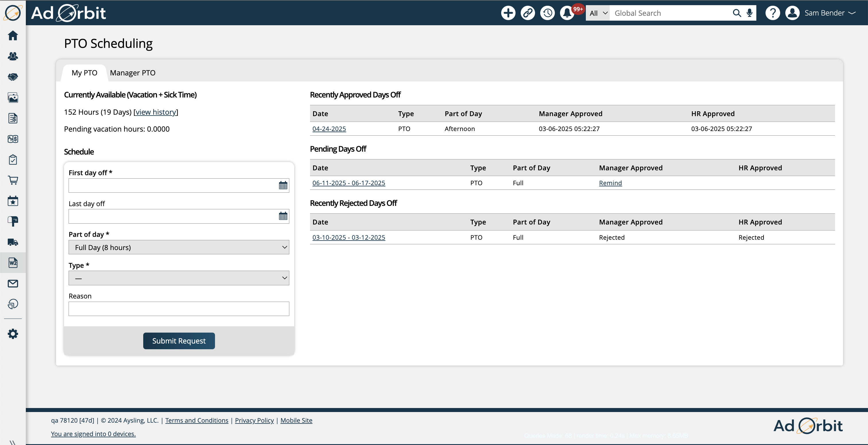
Task: Open the image gallery icon in the sidebar
Action: (x=13, y=97)
